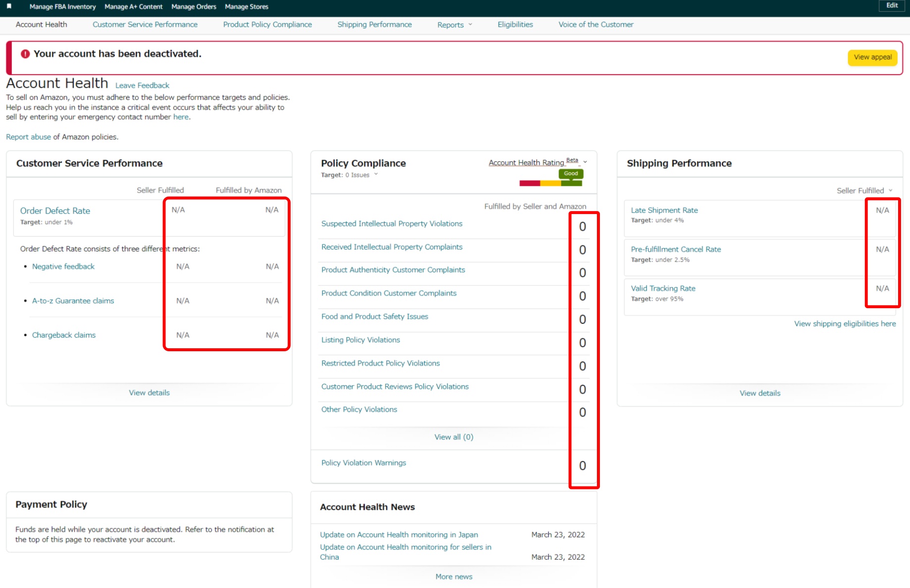Open Chargeback claims link
The width and height of the screenshot is (910, 588).
click(x=64, y=335)
